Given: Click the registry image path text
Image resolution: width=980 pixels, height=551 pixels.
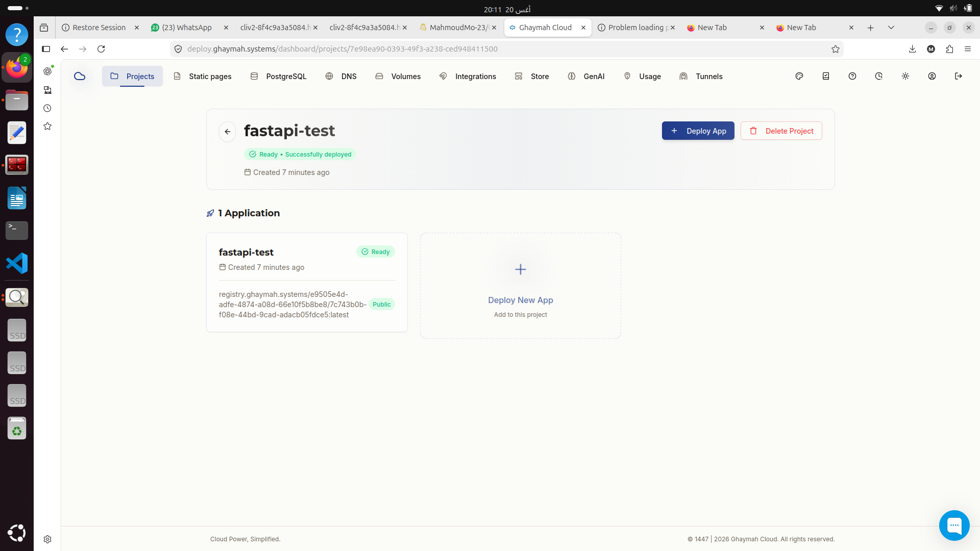Looking at the screenshot, I should click(x=292, y=305).
